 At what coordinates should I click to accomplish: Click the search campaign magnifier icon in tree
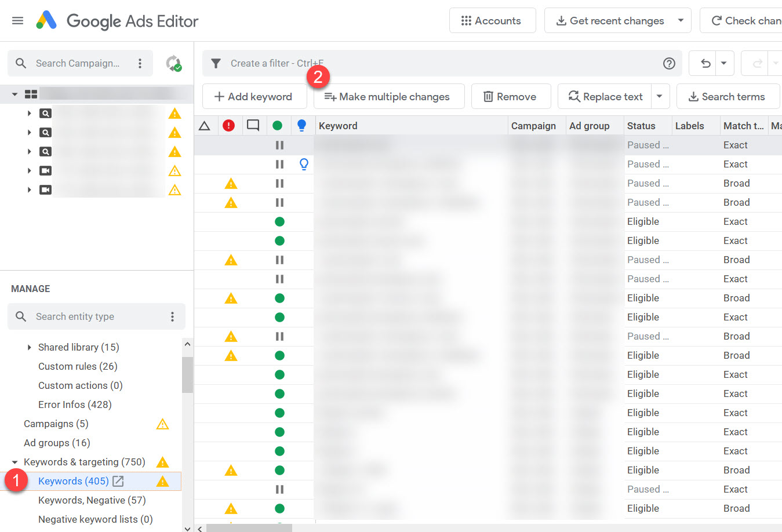45,113
